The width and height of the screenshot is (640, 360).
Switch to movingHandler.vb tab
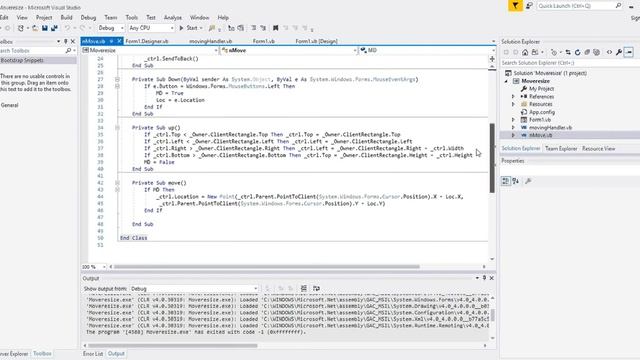click(211, 41)
